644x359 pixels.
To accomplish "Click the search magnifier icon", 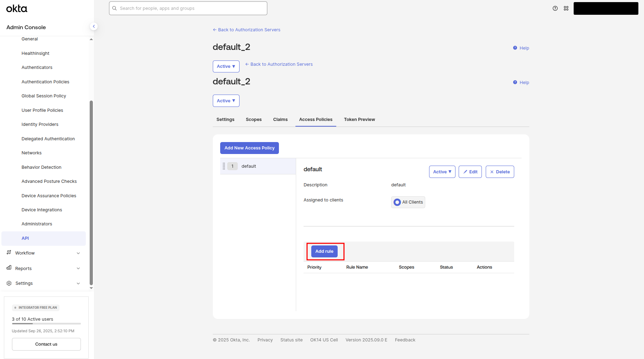I will coord(114,8).
